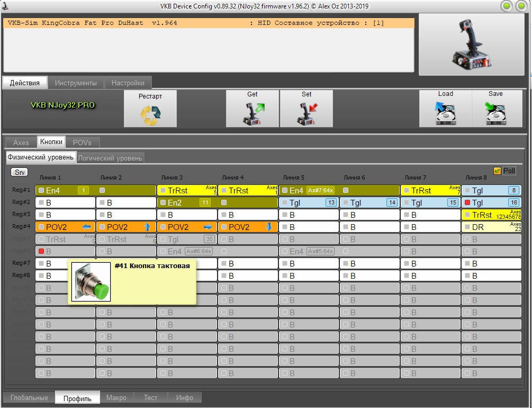This screenshot has height=408, width=532.
Task: Select the Tgl cell numbered 15
Action: pyautogui.click(x=430, y=202)
